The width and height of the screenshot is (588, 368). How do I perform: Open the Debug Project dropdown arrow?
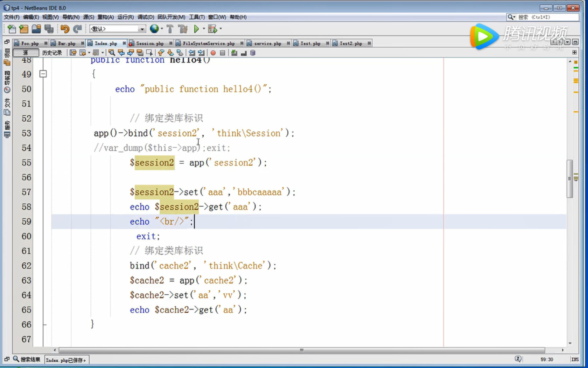tap(220, 29)
